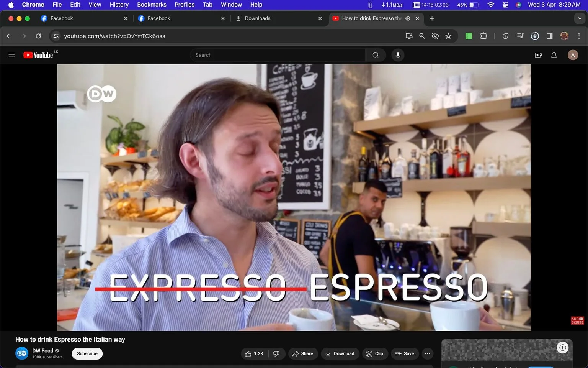The image size is (588, 368).
Task: Click the YouTube search magnifier button
Action: pyautogui.click(x=376, y=55)
